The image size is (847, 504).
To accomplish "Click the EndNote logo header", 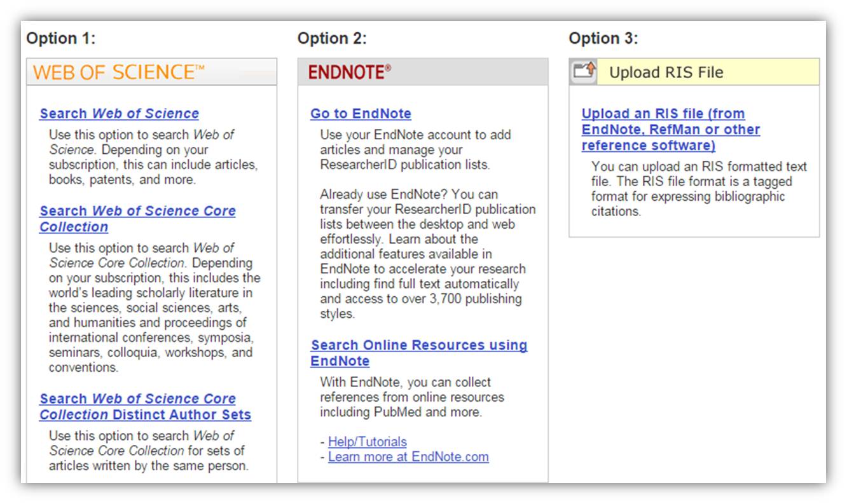I will pyautogui.click(x=350, y=72).
